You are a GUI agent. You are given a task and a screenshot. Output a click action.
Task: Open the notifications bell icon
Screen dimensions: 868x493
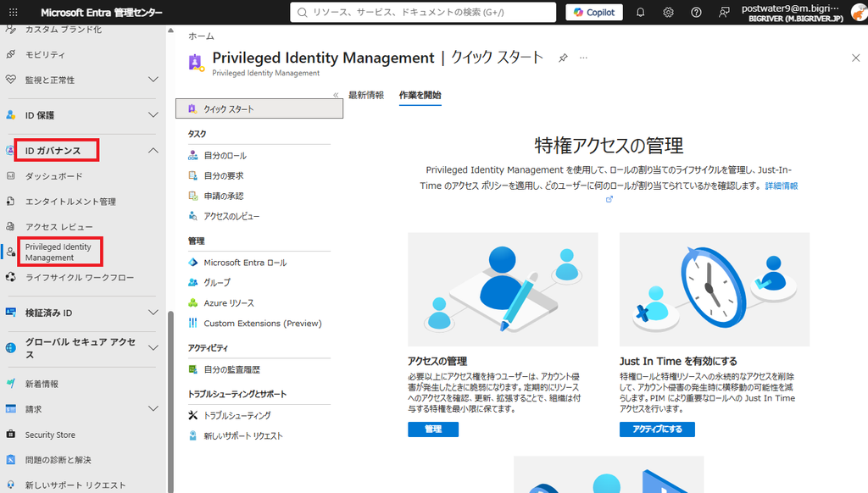click(641, 12)
